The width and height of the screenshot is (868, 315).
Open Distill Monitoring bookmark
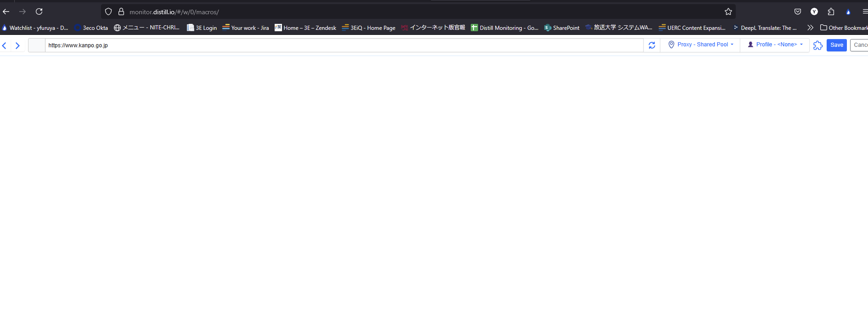pos(505,28)
